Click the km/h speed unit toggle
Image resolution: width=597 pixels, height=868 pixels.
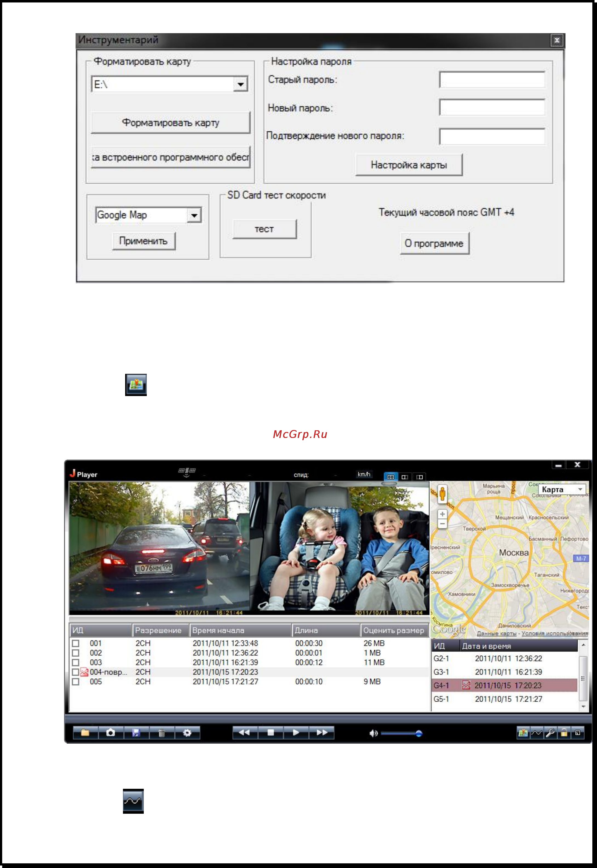364,474
